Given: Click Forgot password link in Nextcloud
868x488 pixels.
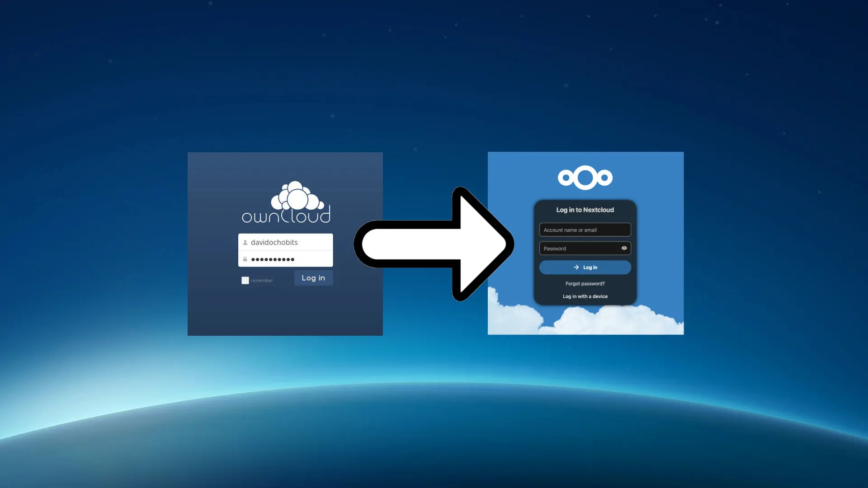Looking at the screenshot, I should [585, 283].
